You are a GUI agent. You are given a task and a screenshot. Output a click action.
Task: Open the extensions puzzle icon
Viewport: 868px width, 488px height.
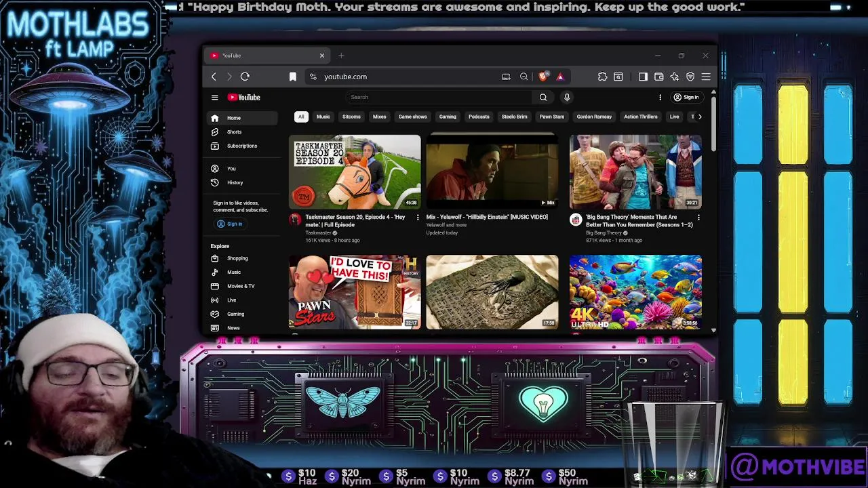coord(602,77)
